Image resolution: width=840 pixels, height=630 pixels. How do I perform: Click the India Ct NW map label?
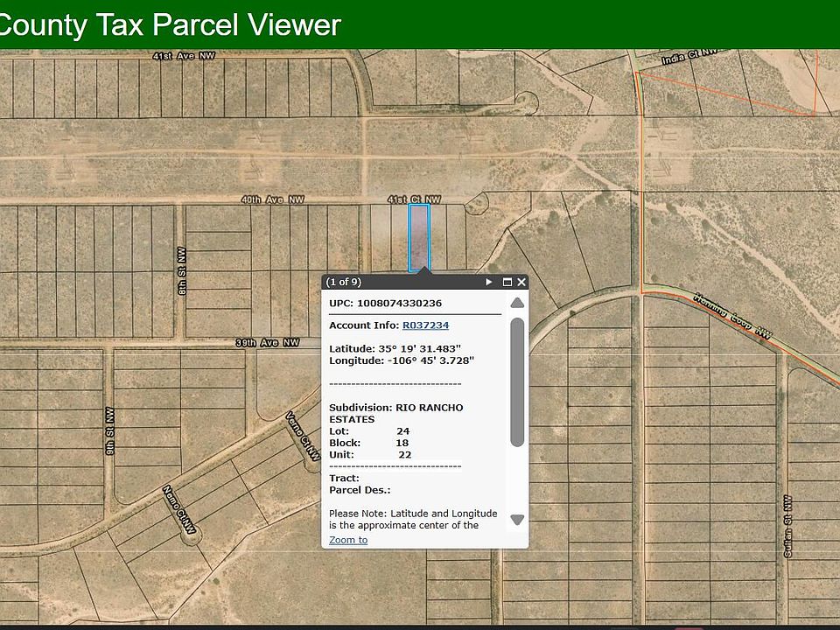(x=689, y=56)
